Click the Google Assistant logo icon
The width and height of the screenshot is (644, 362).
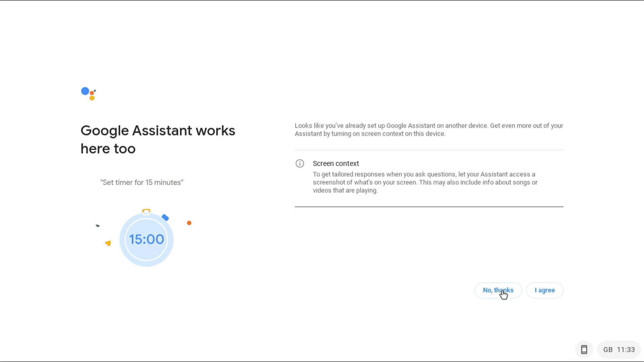pyautogui.click(x=88, y=93)
